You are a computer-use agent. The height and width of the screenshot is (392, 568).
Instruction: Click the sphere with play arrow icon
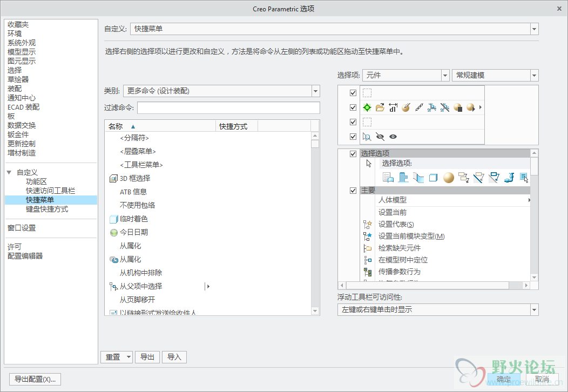471,107
